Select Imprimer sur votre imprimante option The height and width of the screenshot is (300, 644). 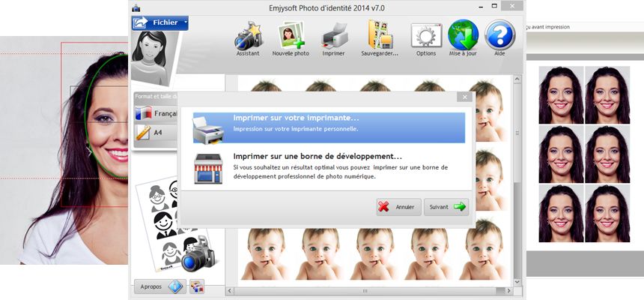tap(329, 127)
